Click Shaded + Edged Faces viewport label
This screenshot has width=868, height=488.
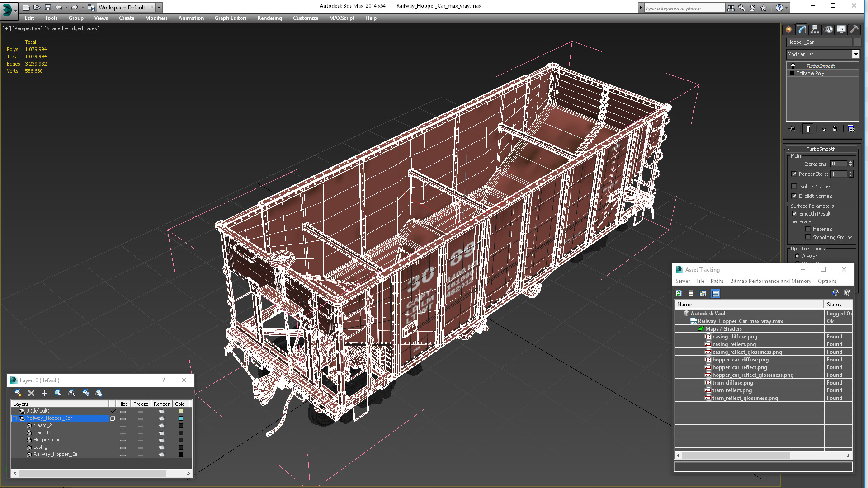pyautogui.click(x=72, y=28)
